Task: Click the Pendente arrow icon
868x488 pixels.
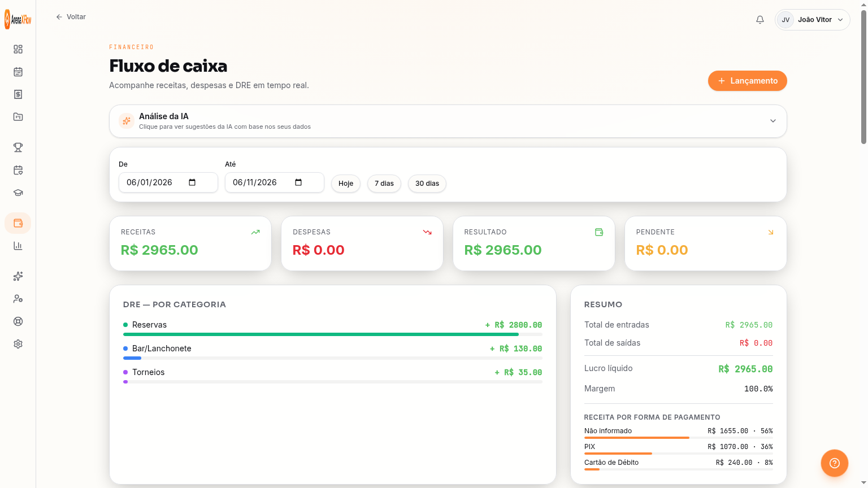Action: 771,232
